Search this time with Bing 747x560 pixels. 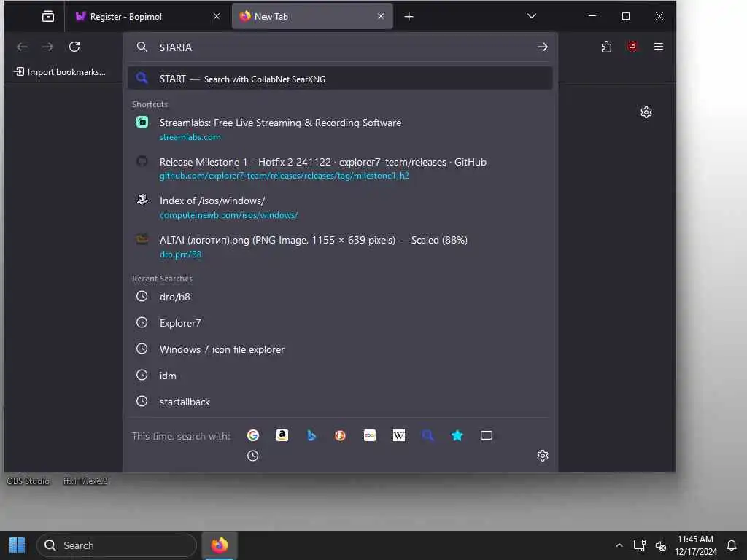pos(311,435)
